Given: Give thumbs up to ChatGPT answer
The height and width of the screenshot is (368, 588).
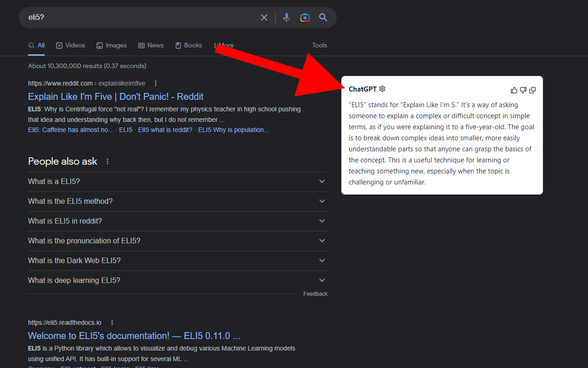Looking at the screenshot, I should 514,90.
